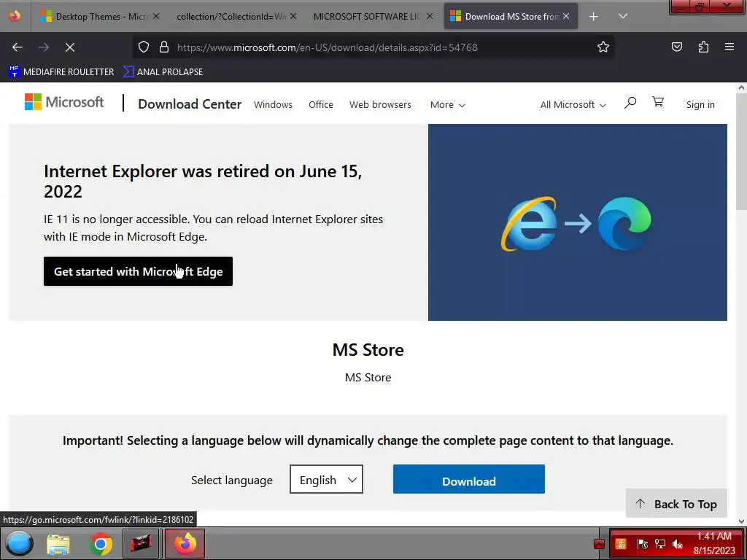Click the Microsoft logo
The height and width of the screenshot is (560, 747).
pyautogui.click(x=64, y=102)
